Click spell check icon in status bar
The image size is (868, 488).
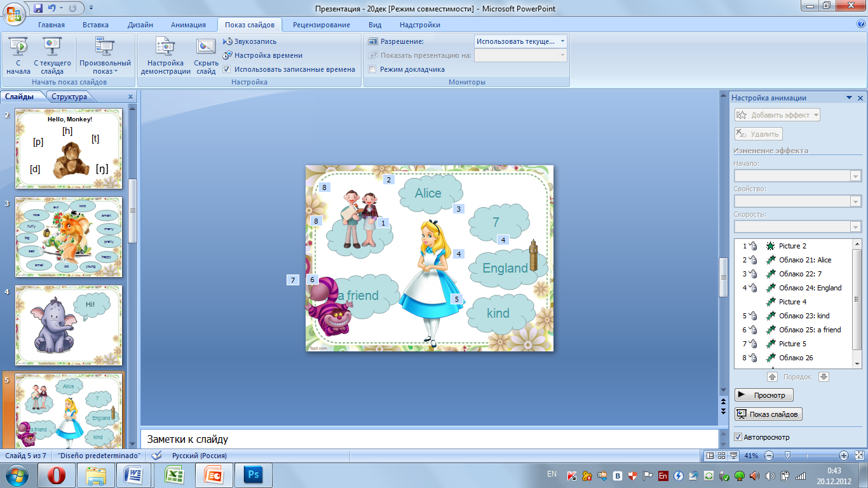coord(157,456)
